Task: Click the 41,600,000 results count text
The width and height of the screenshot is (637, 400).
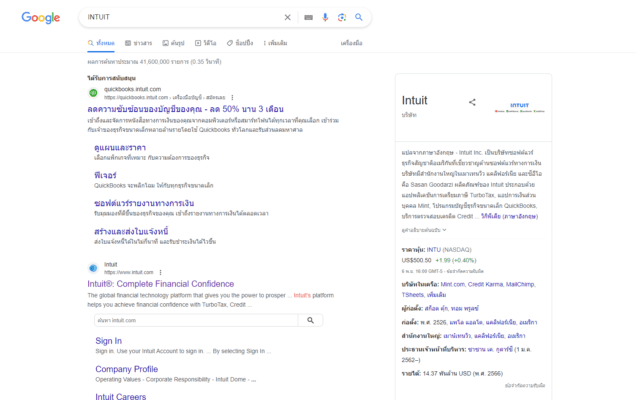Action: (154, 62)
